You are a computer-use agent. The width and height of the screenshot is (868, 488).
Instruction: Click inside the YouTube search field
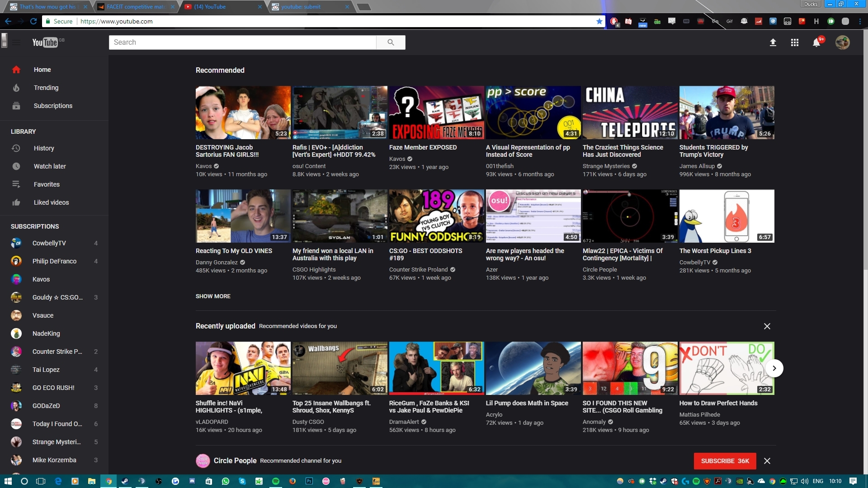(x=243, y=42)
